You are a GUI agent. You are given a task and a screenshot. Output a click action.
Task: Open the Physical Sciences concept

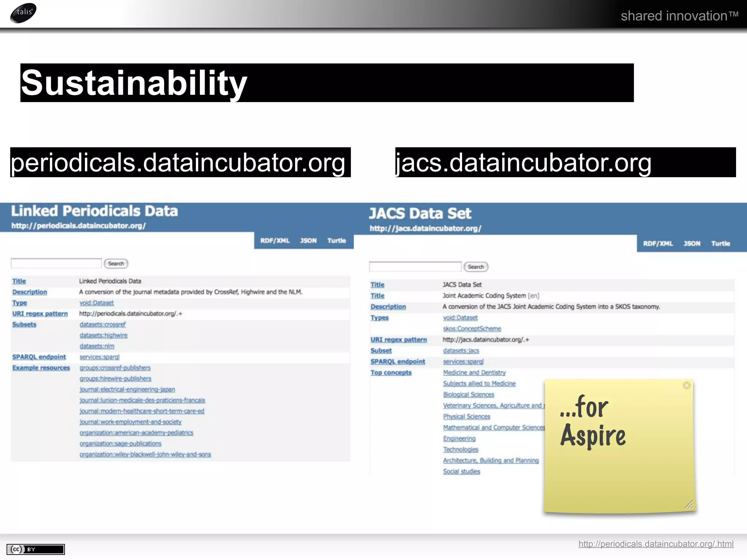467,416
